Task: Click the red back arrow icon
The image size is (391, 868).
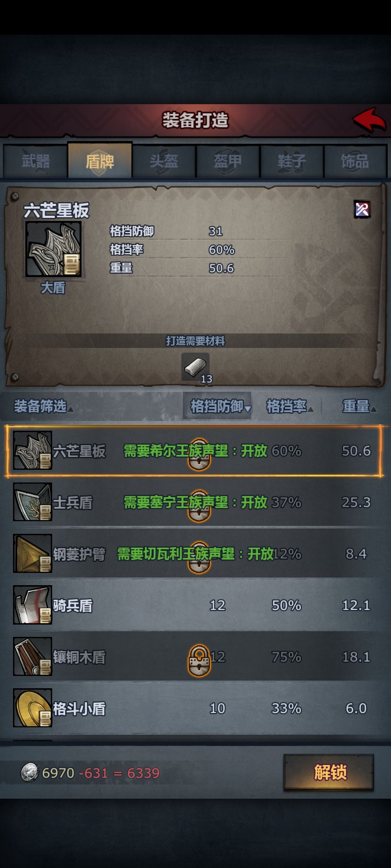Action: point(370,120)
